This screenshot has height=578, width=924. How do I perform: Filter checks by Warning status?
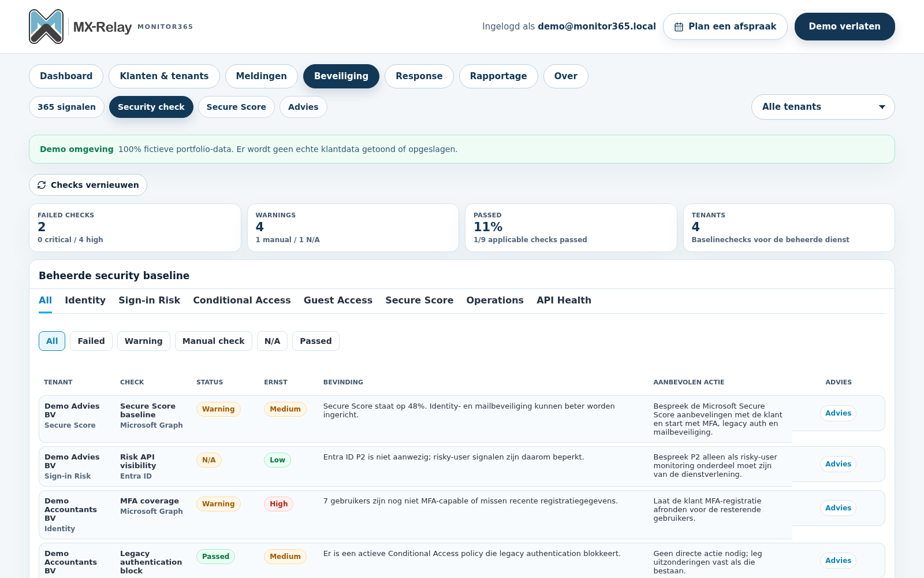(143, 341)
